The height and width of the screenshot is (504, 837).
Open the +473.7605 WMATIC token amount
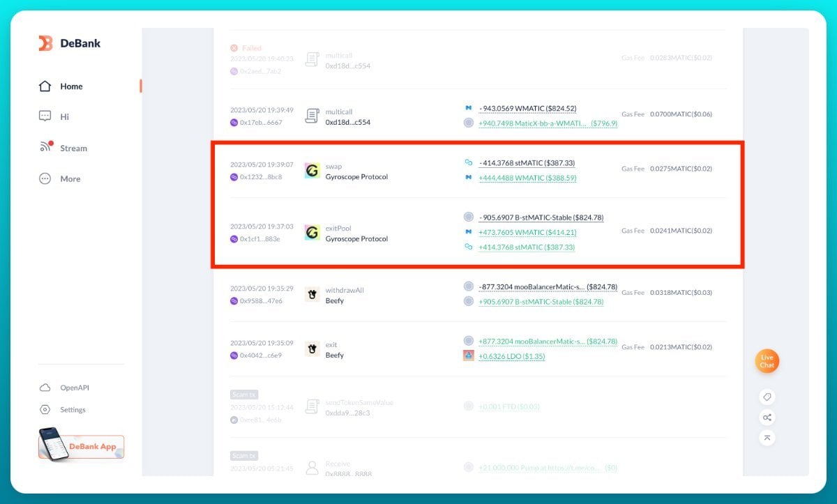[x=527, y=232]
